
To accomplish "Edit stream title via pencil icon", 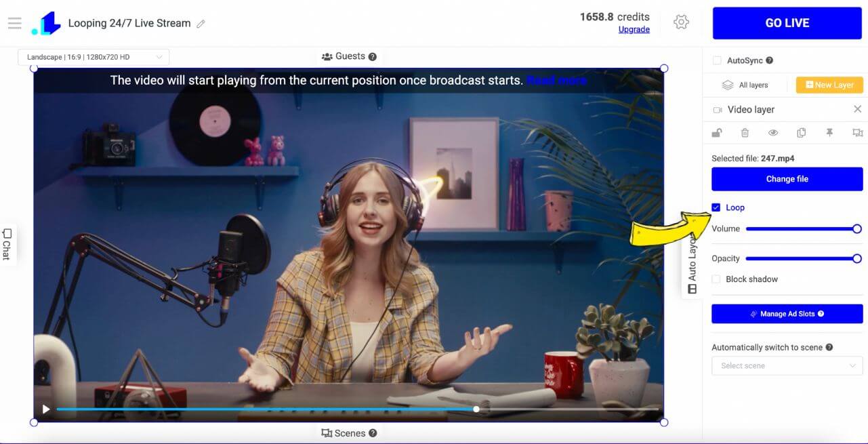I will (x=201, y=24).
